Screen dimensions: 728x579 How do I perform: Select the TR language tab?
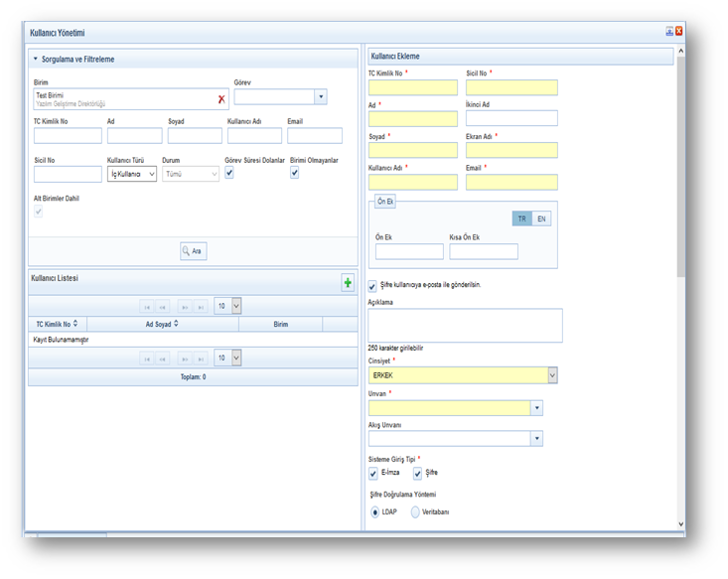click(x=522, y=218)
